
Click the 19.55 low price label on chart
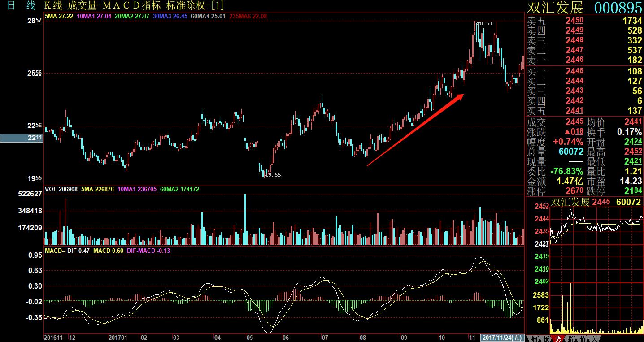(x=273, y=175)
